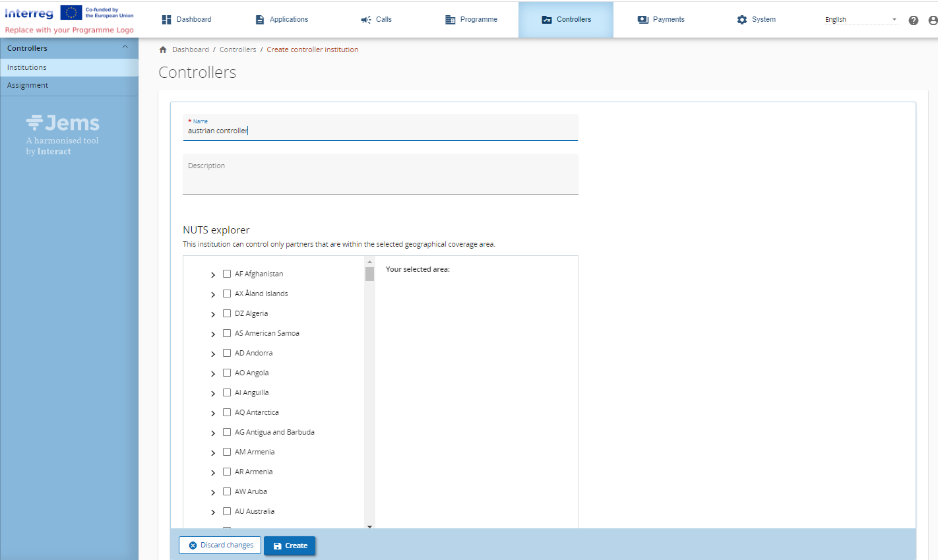Click the Dashboard grid icon in navbar
Image resolution: width=938 pixels, height=560 pixels.
166,20
